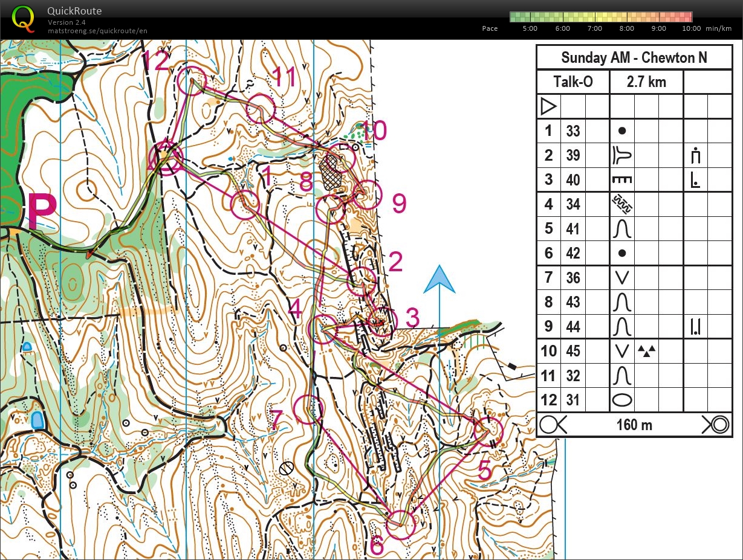Open the matstroeng.se/quickroute/en link
This screenshot has width=743, height=560.
point(97,30)
